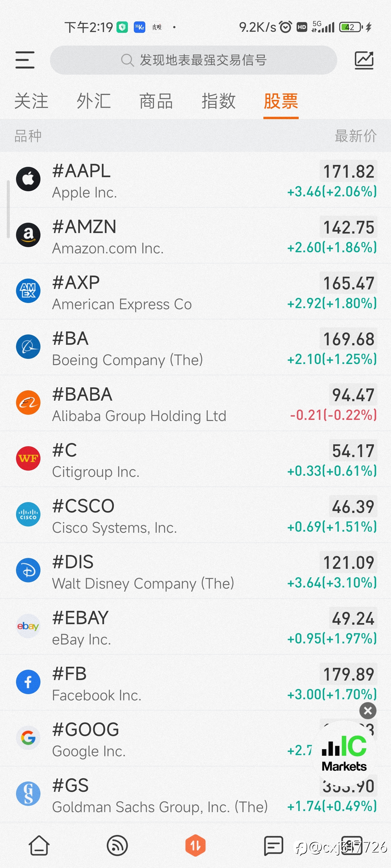Open the #AMZN Amazon.com stock row
Image resolution: width=391 pixels, height=868 pixels.
click(x=196, y=235)
